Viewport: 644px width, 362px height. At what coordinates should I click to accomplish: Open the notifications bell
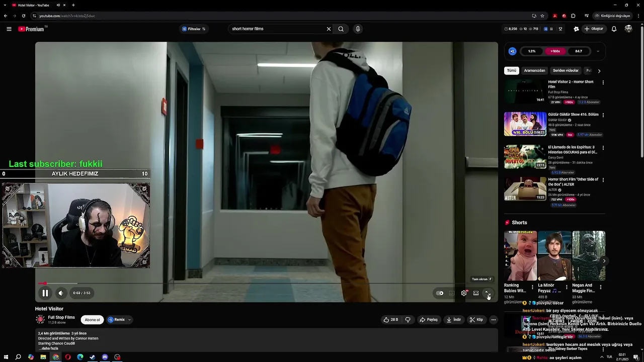(x=614, y=29)
